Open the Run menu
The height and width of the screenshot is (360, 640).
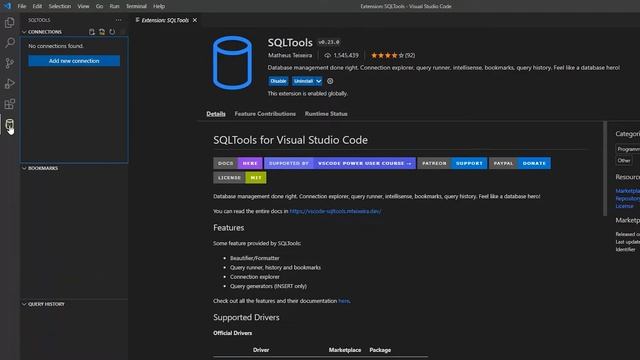pos(114,6)
